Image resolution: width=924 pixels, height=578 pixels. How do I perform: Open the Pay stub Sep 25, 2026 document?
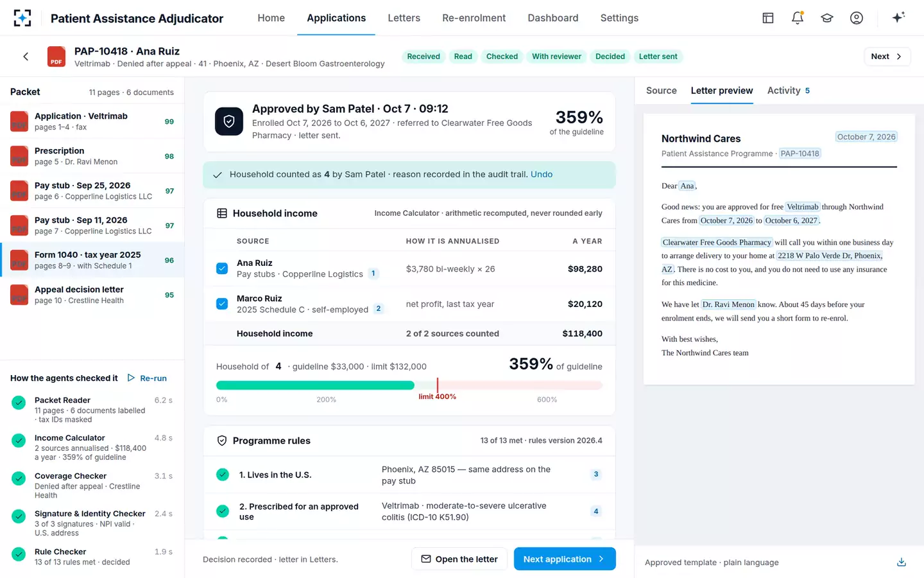click(92, 191)
